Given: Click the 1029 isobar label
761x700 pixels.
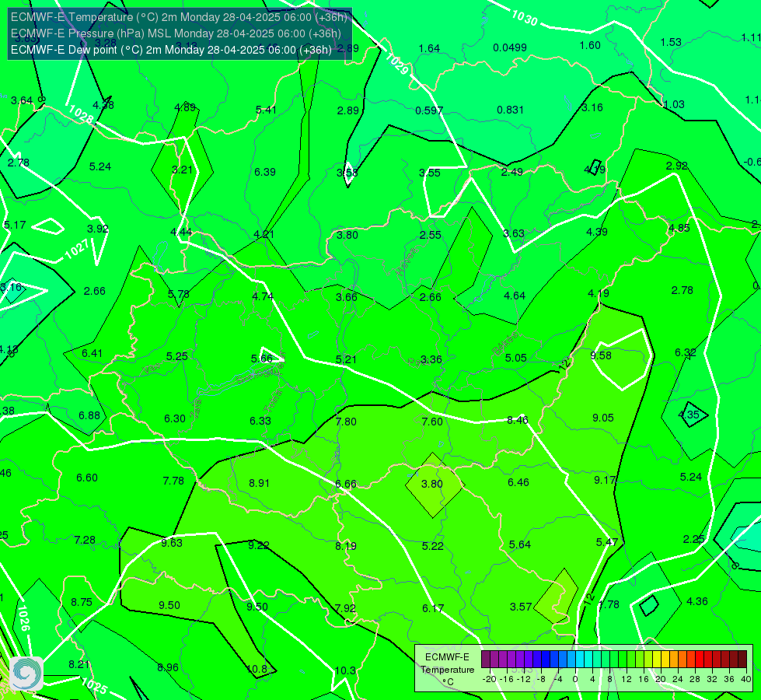Looking at the screenshot, I should (x=397, y=64).
